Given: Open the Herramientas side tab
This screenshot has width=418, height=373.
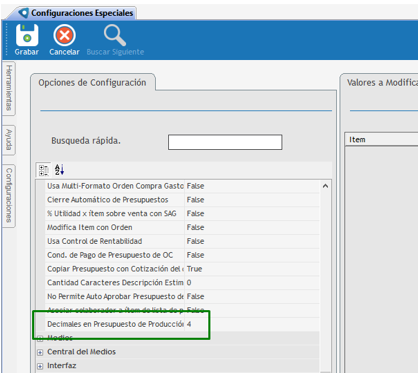Looking at the screenshot, I should click(9, 88).
